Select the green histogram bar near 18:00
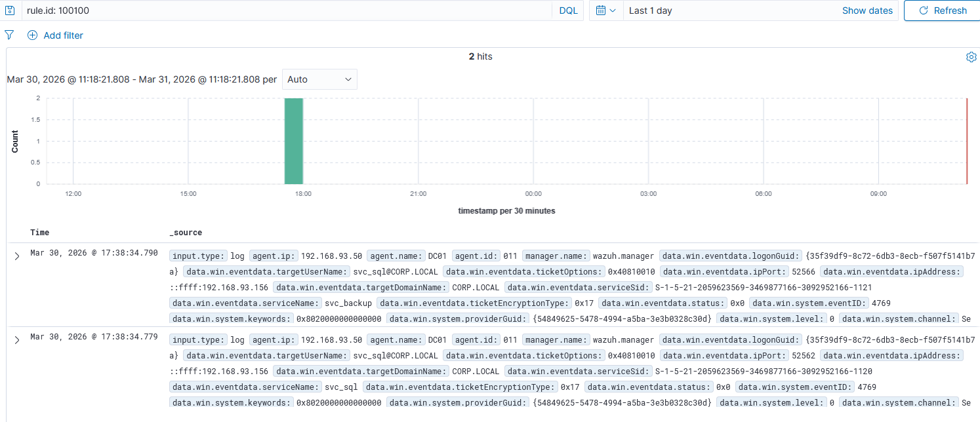980x422 pixels. (x=294, y=141)
